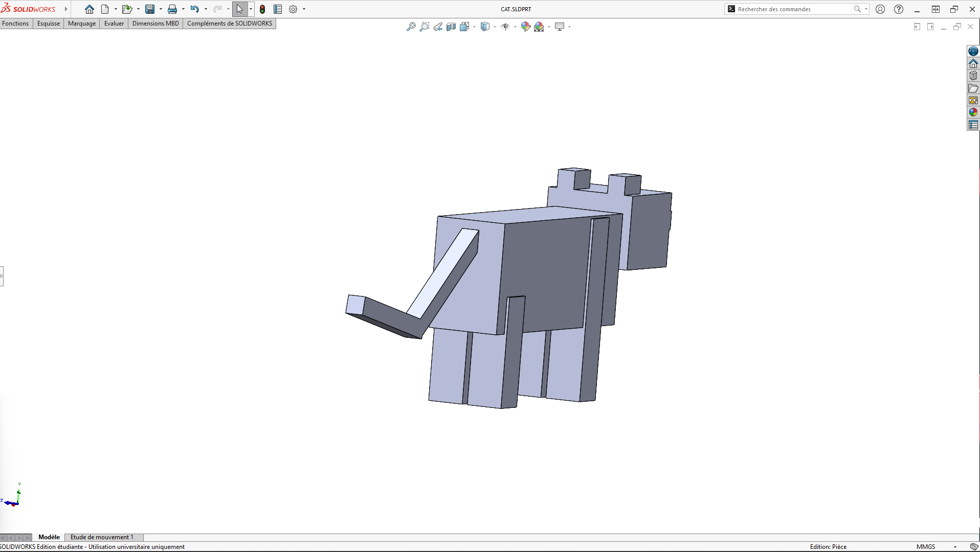Open the login user account icon
This screenshot has height=552, width=980.
click(880, 9)
